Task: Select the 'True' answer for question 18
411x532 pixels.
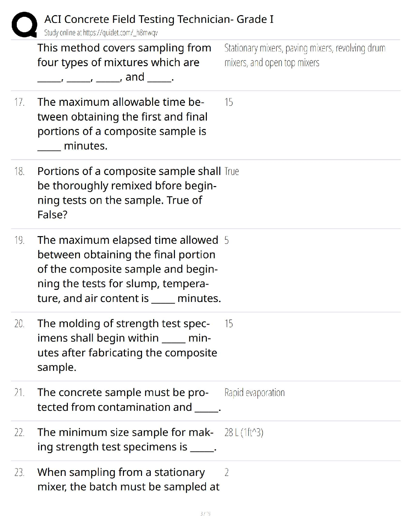Action: coord(232,171)
